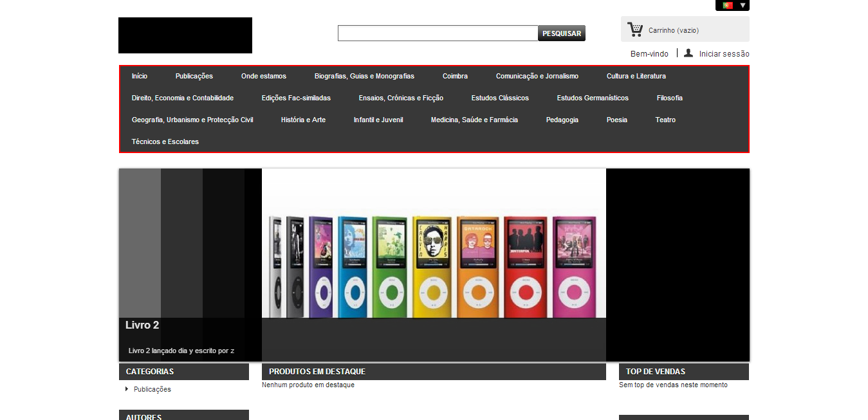The width and height of the screenshot is (868, 420).
Task: Open Estudos Germanísticos menu item
Action: 593,98
